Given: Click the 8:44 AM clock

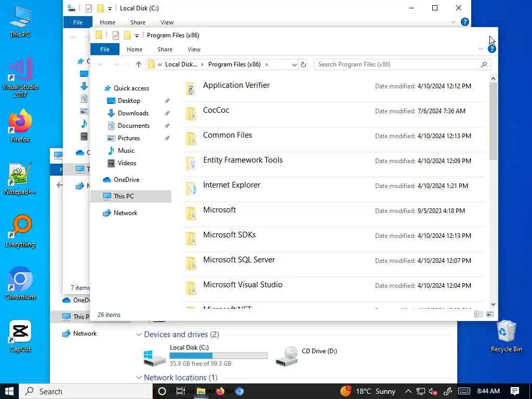Looking at the screenshot, I should [488, 391].
